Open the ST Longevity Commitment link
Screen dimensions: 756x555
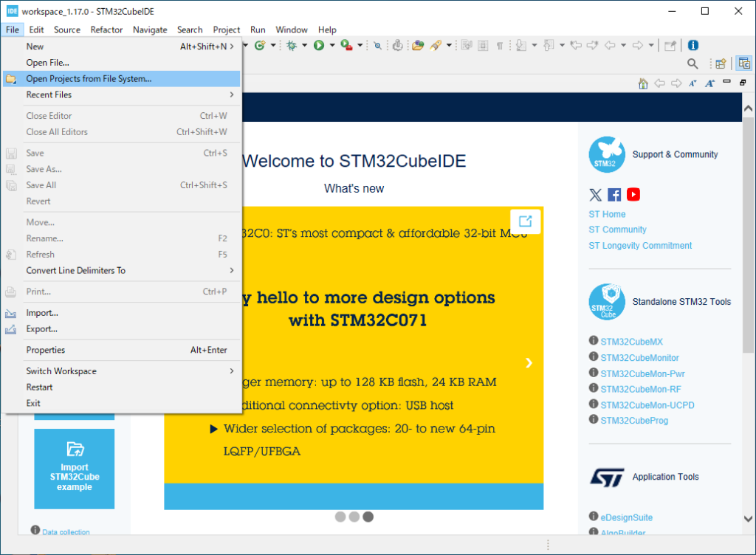point(640,246)
